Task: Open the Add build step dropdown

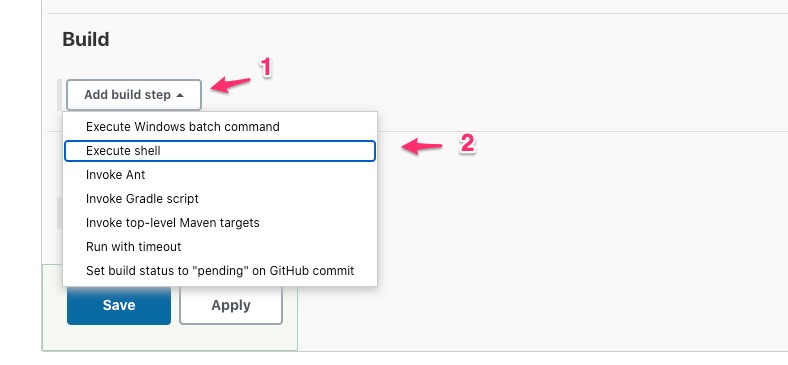Action: pos(134,95)
